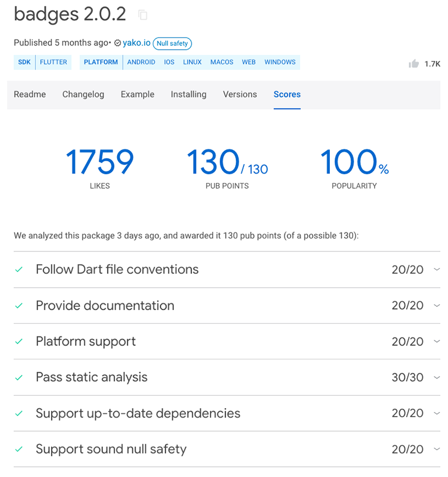Image resolution: width=448 pixels, height=477 pixels.
Task: Switch to the Installing tab
Action: tap(188, 95)
